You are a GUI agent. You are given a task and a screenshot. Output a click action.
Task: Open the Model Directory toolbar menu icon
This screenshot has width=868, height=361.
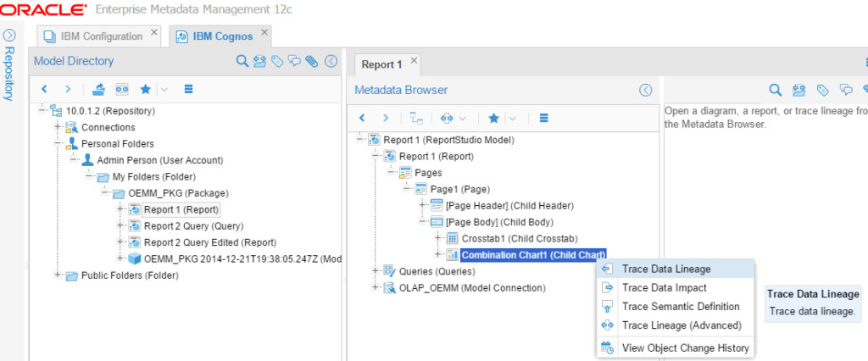coord(188,89)
